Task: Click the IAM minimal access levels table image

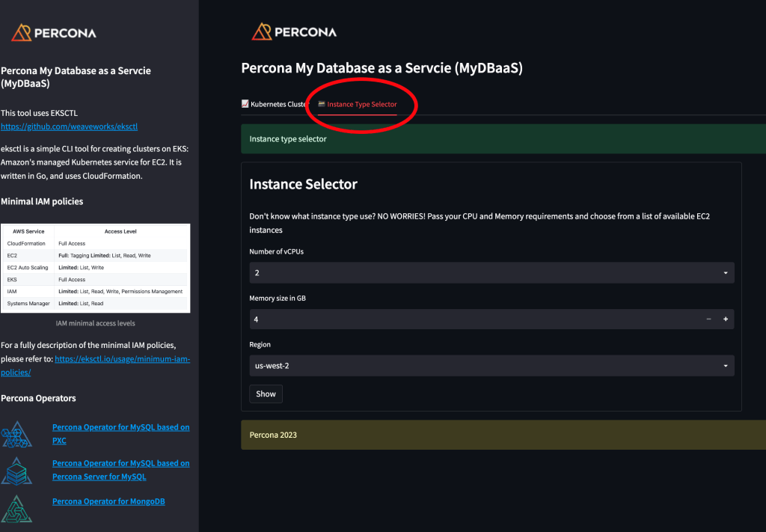Action: click(96, 267)
